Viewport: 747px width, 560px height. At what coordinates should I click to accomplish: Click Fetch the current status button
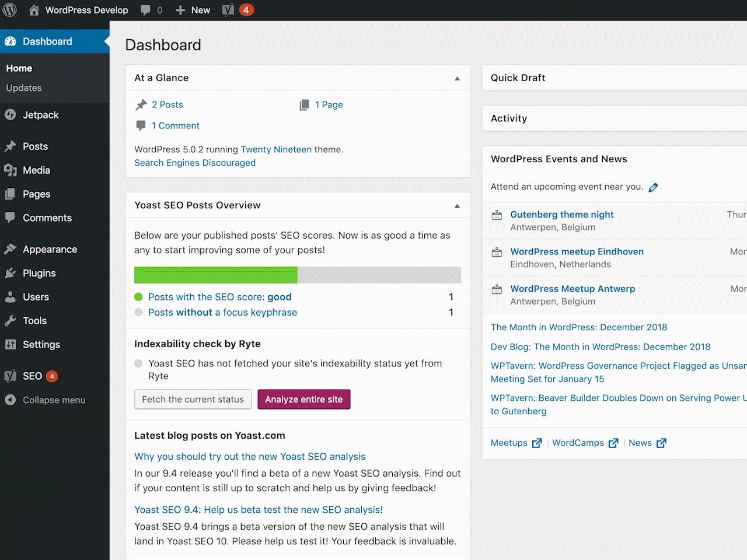[193, 400]
